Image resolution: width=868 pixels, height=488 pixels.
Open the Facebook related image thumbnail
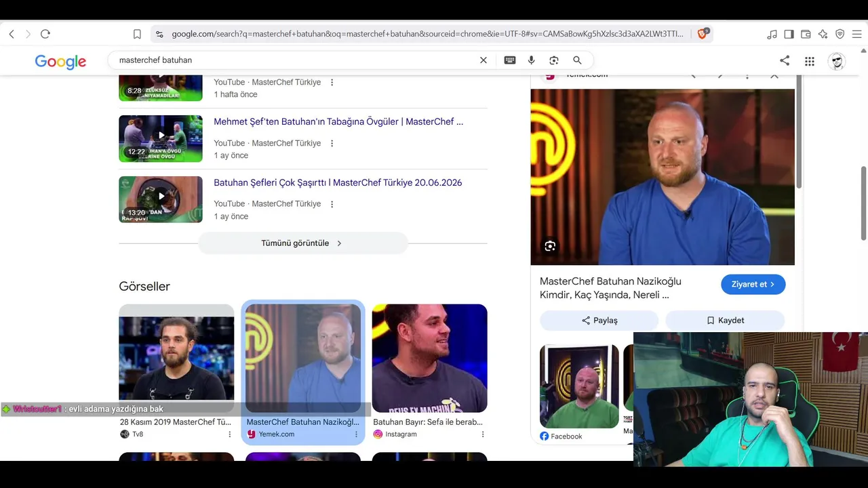(579, 386)
